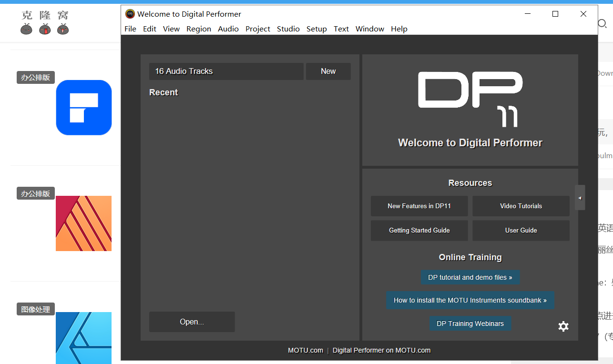Open the Region menu
Viewport: 613px width, 364px height.
pyautogui.click(x=199, y=29)
